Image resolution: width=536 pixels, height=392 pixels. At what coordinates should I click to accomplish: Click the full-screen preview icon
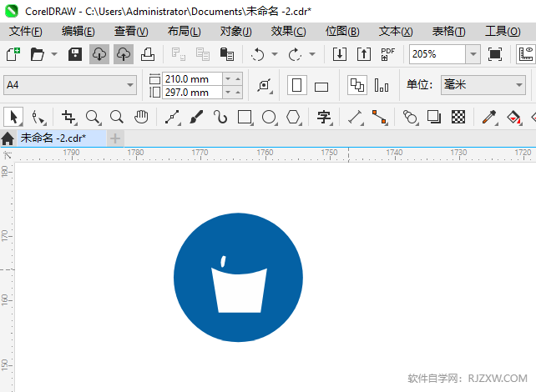(x=495, y=54)
